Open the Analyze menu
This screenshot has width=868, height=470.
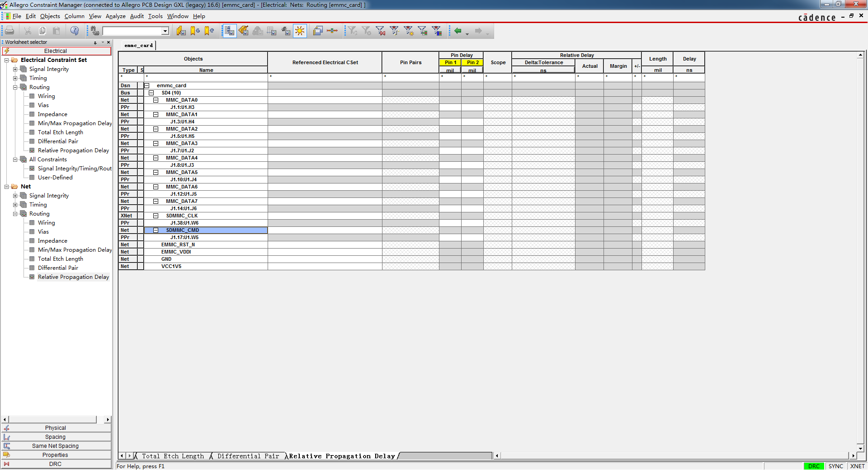point(116,16)
